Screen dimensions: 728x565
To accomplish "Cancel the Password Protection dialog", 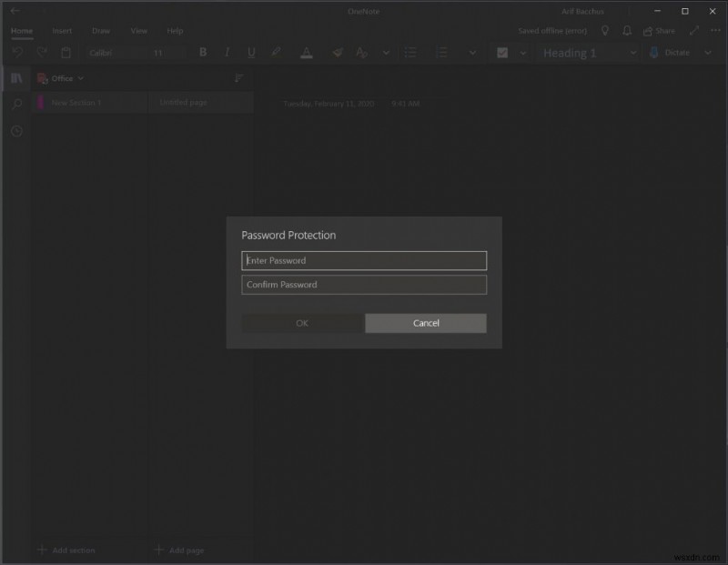I will pyautogui.click(x=426, y=323).
